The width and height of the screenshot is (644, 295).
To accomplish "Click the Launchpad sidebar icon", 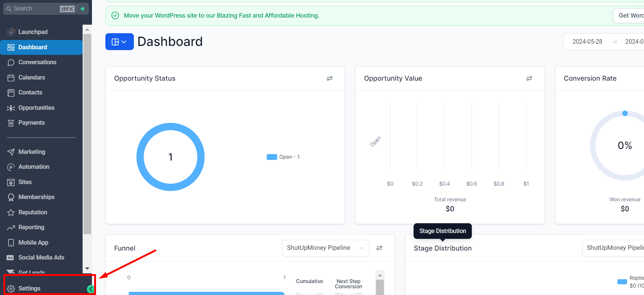I will click(11, 32).
